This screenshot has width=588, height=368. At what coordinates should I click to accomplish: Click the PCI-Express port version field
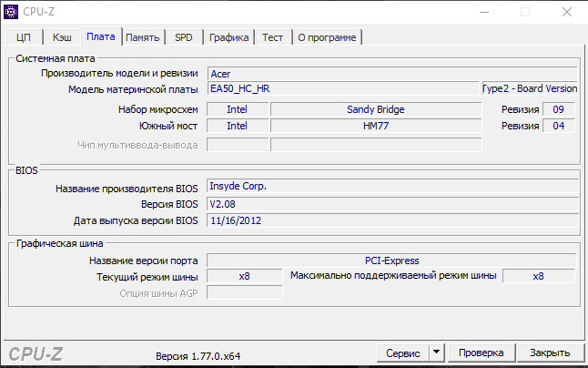point(391,261)
